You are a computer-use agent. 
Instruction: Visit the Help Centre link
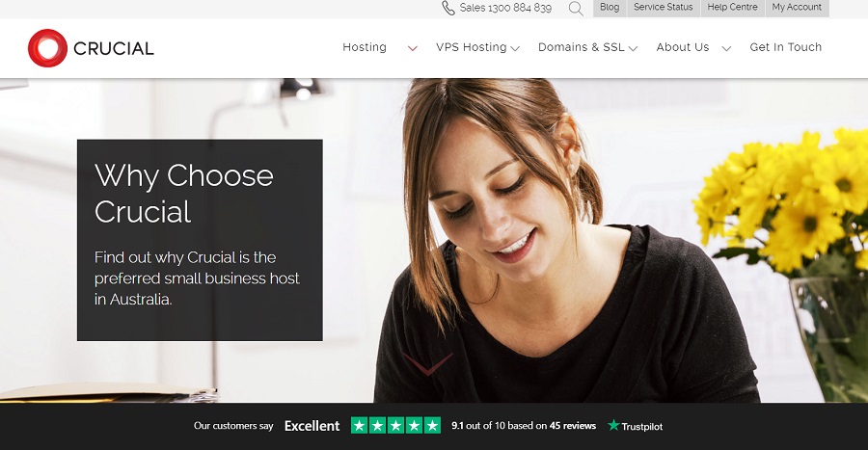pyautogui.click(x=732, y=8)
